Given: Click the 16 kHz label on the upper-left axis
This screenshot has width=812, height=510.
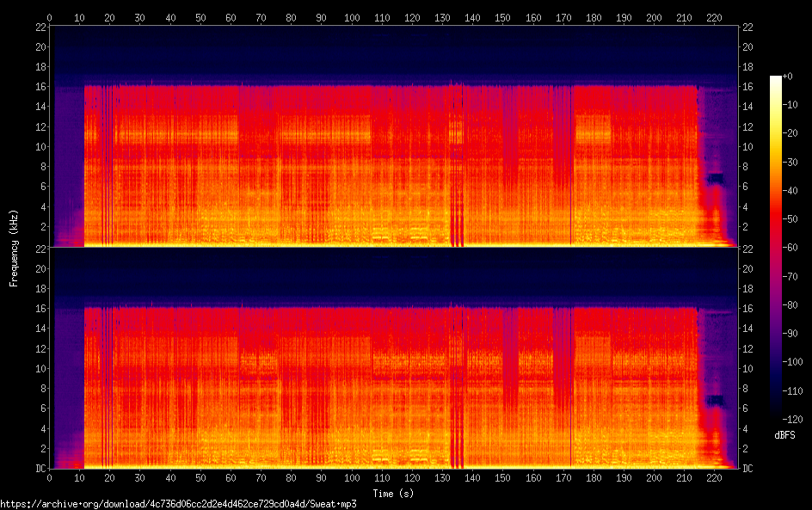Looking at the screenshot, I should coord(38,87).
